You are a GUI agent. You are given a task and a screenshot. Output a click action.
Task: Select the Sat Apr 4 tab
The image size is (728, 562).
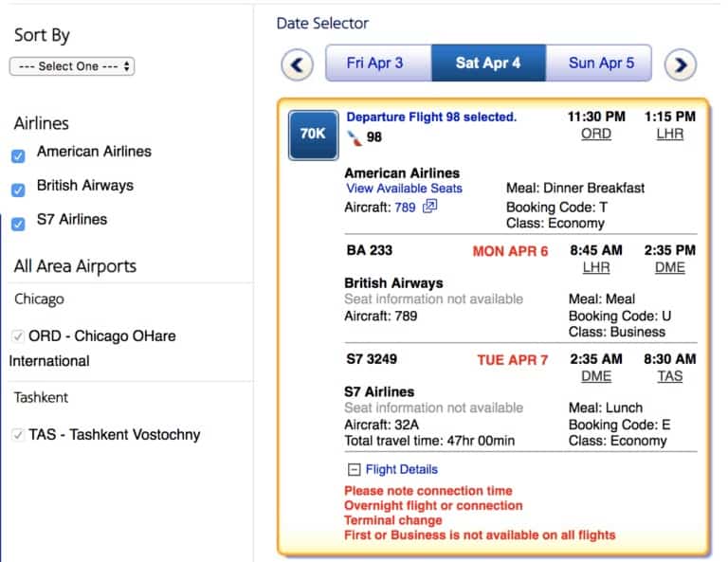[488, 63]
